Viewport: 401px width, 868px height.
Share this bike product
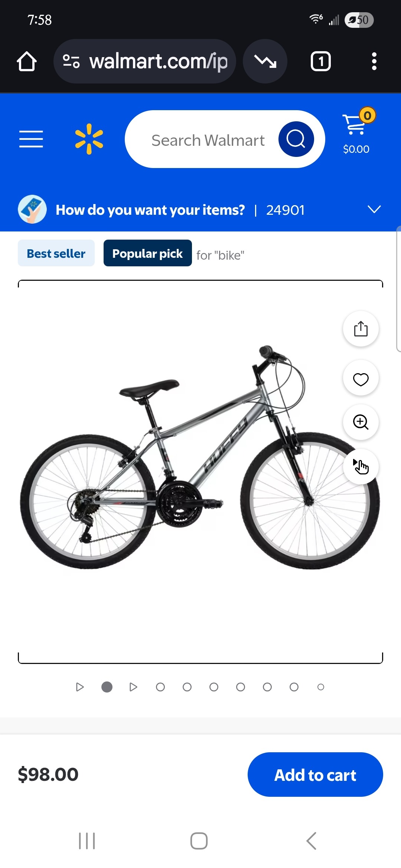point(361,329)
